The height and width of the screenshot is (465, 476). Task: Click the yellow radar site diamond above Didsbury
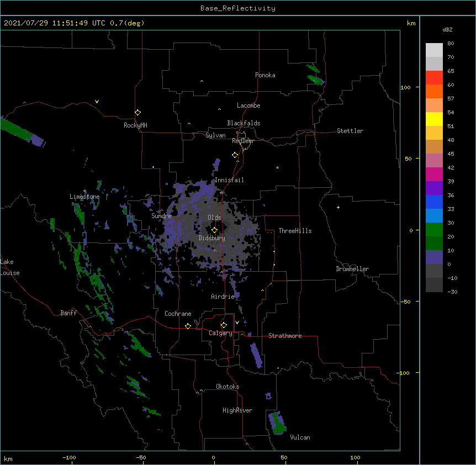214,230
